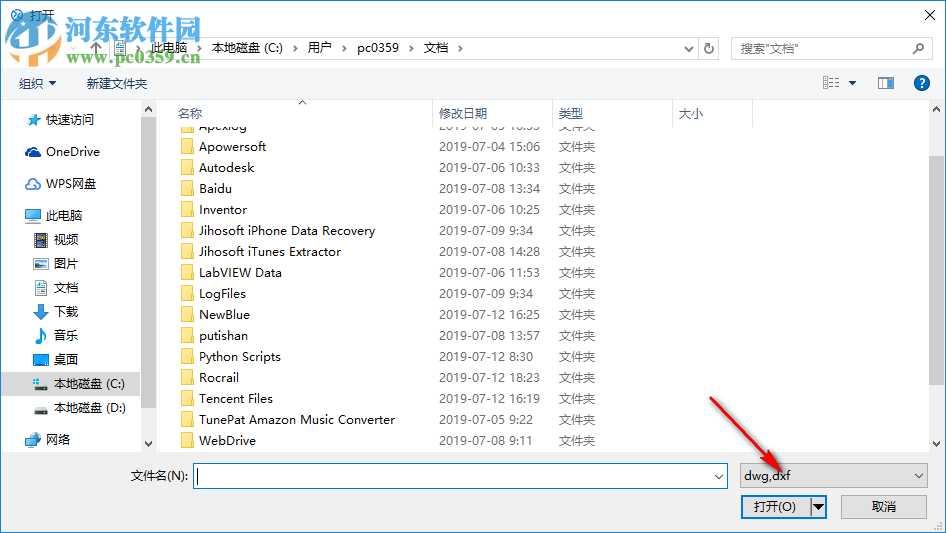946x533 pixels.
Task: Click 本地磁盘 (C:) in breadcrumb path
Action: pyautogui.click(x=247, y=48)
